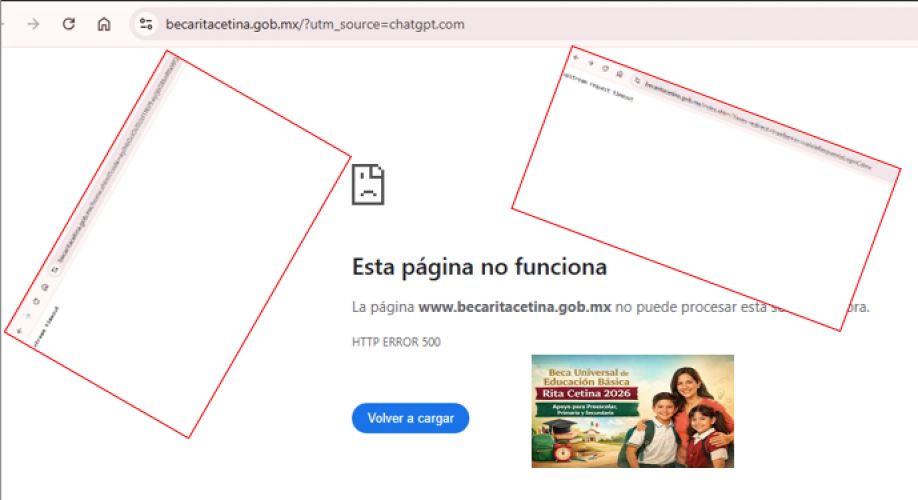918x500 pixels.
Task: Click site info icon in the slightly rotated screenshot
Action: pos(636,79)
